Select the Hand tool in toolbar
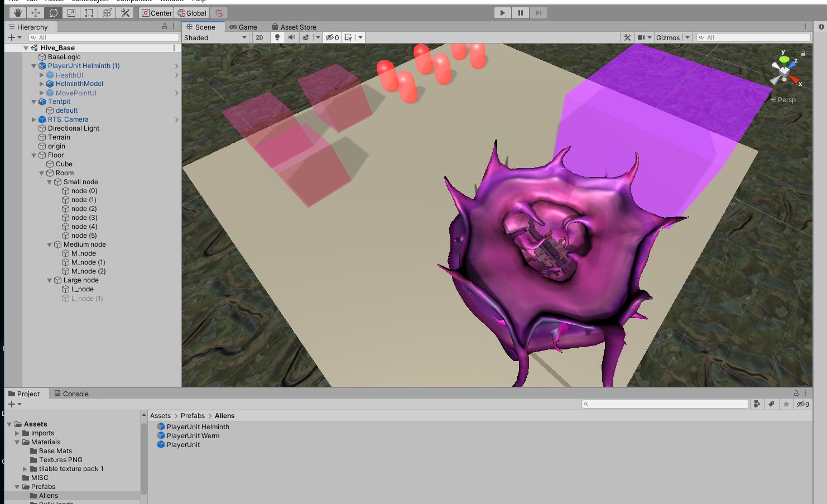This screenshot has width=827, height=504. pos(18,13)
